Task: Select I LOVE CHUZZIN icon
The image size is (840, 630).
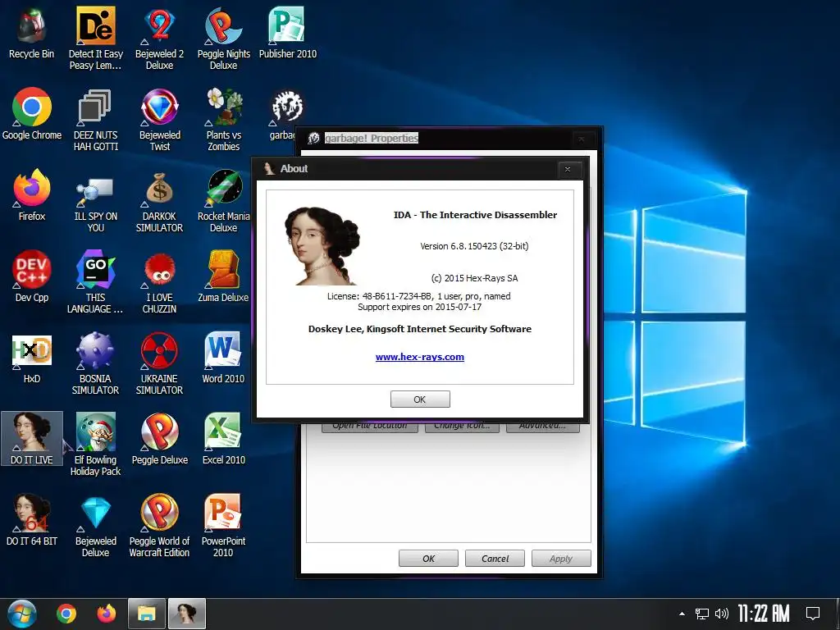Action: pos(159,282)
